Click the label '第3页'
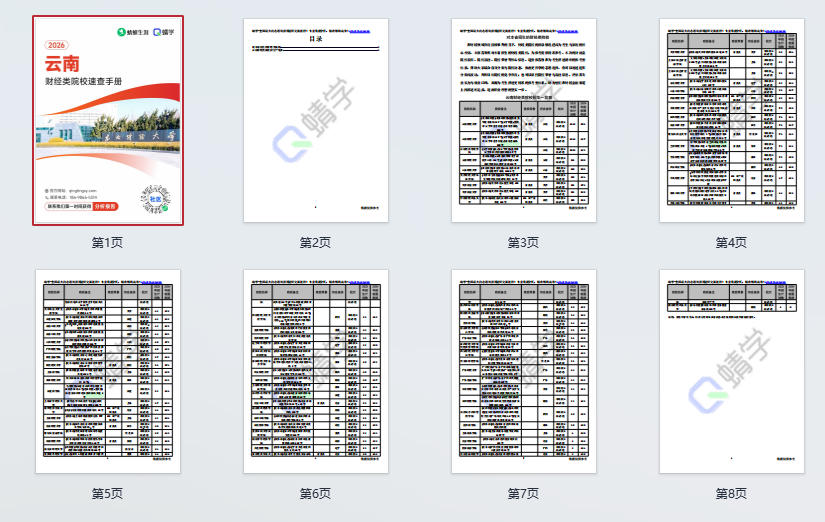The image size is (825, 522). click(523, 243)
